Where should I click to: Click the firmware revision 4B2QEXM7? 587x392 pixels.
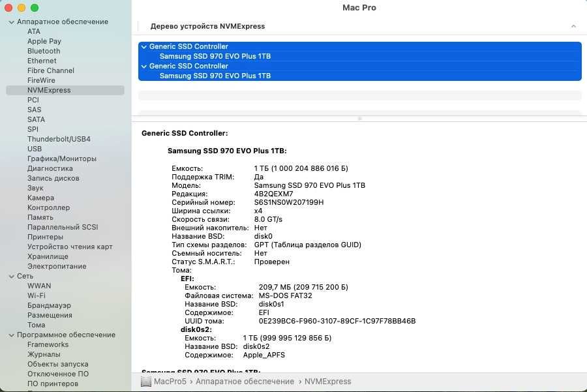(x=273, y=194)
